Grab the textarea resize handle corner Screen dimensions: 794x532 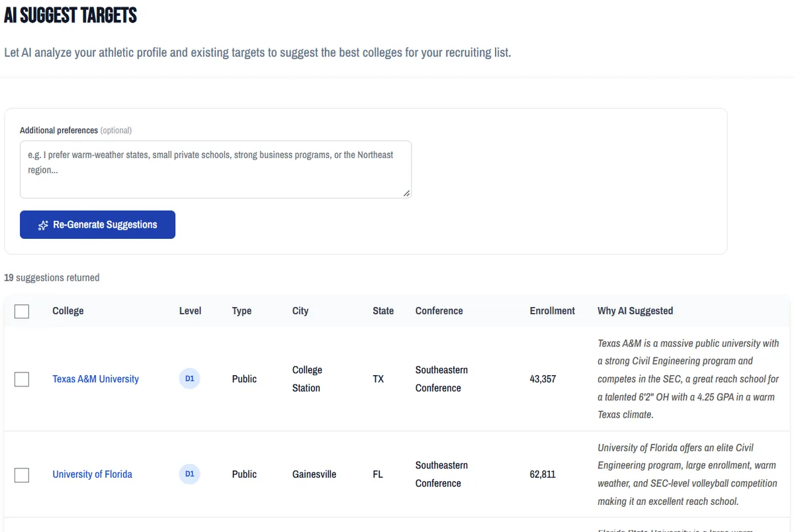point(406,193)
